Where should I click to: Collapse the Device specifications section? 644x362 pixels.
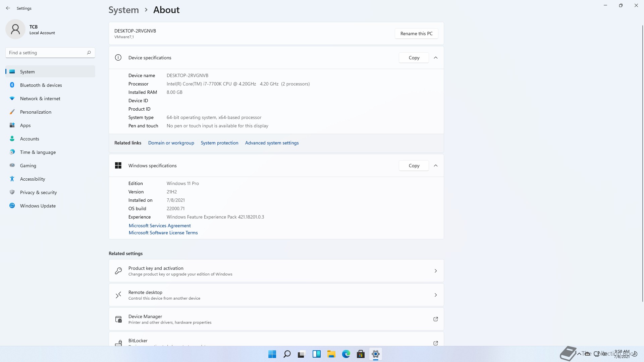(436, 58)
